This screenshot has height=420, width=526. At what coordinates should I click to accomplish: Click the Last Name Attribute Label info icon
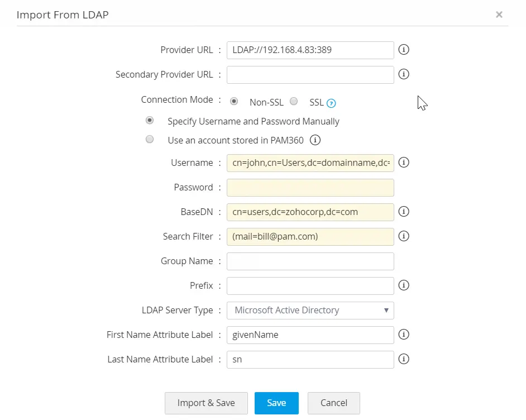[x=404, y=359]
